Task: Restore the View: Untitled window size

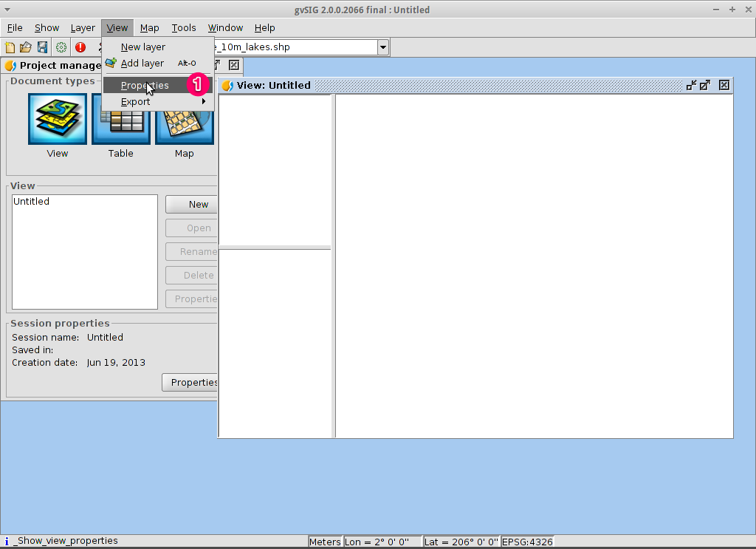Action: click(x=691, y=86)
